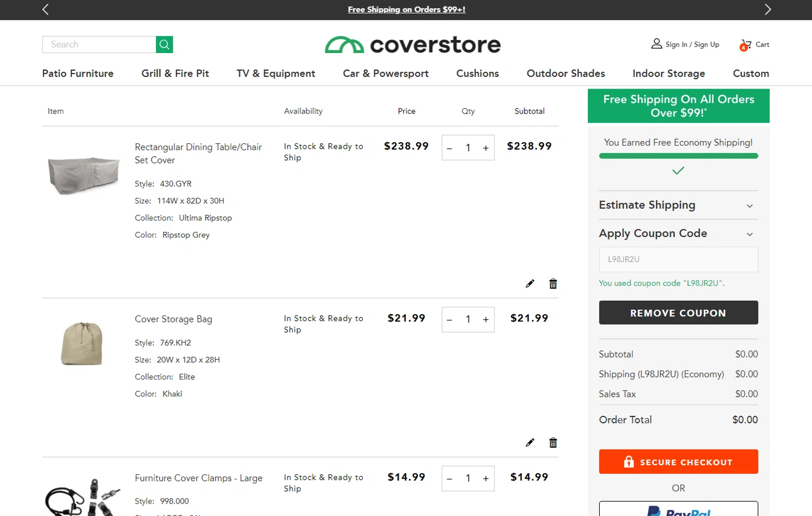The image size is (812, 516).
Task: Open the Cushions menu
Action: click(x=477, y=74)
